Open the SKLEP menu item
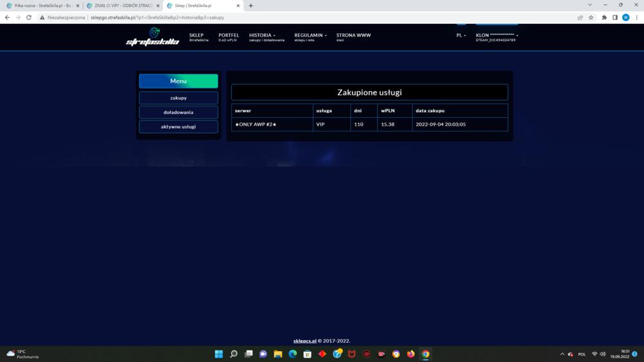Screen dimensions: 644x362 tap(199, 37)
